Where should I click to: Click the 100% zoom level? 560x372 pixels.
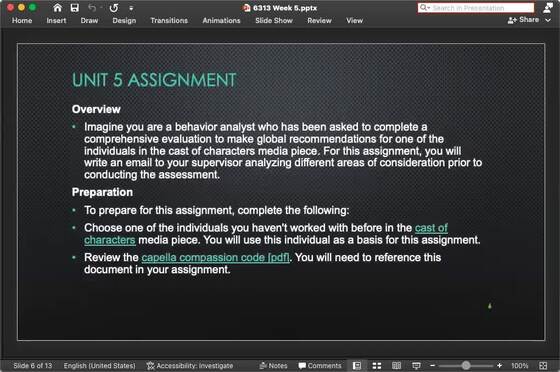pos(520,366)
